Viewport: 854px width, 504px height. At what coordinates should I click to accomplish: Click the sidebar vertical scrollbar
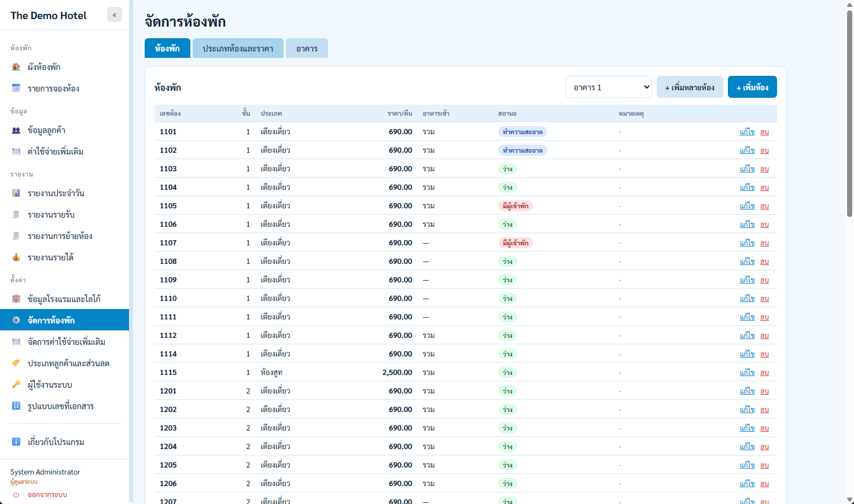(x=131, y=252)
